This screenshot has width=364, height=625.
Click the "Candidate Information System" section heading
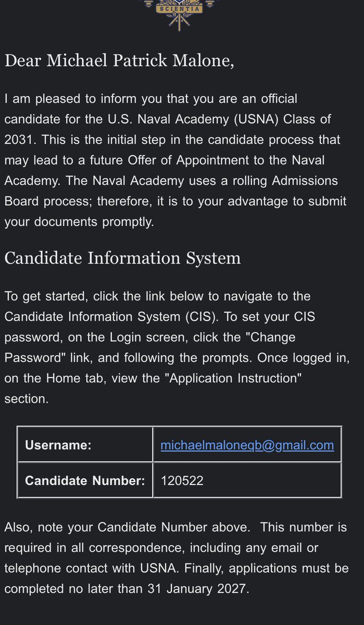click(x=123, y=258)
